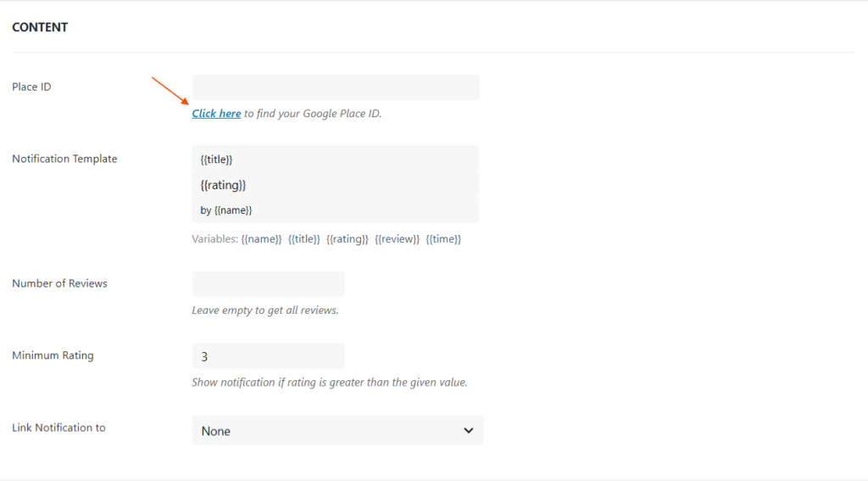Image resolution: width=868 pixels, height=481 pixels.
Task: Open the 'Click here' Google Place ID link
Action: coord(216,114)
